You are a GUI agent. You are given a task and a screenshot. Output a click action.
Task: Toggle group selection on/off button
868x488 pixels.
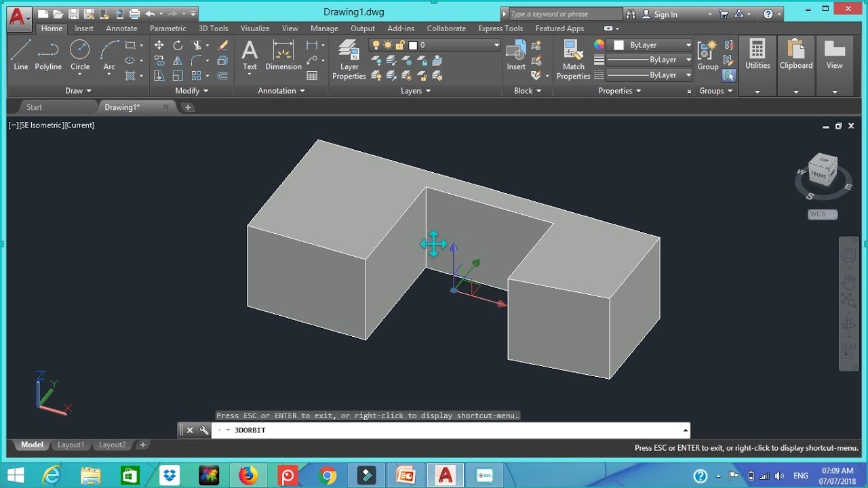coord(729,75)
